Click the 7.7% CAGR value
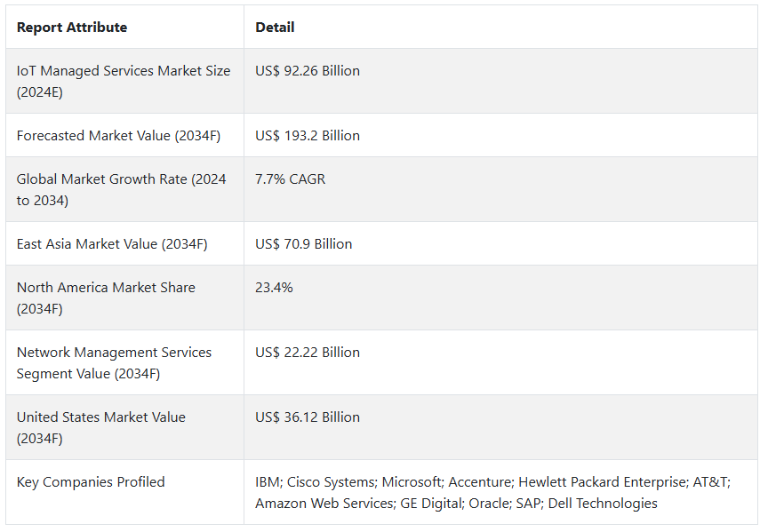 point(291,179)
